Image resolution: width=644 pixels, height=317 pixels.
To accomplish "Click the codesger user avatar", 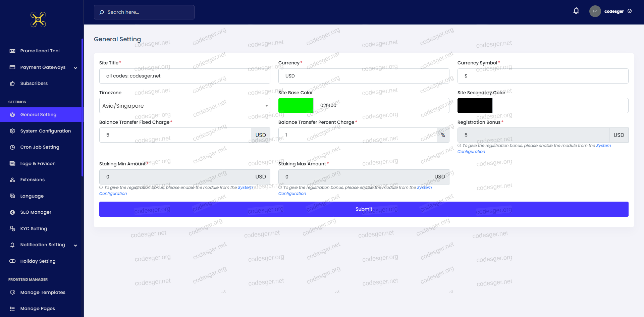I will pyautogui.click(x=595, y=11).
